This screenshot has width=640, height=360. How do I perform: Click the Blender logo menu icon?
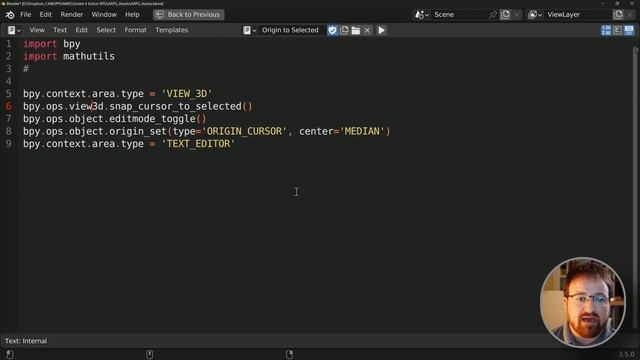10,15
